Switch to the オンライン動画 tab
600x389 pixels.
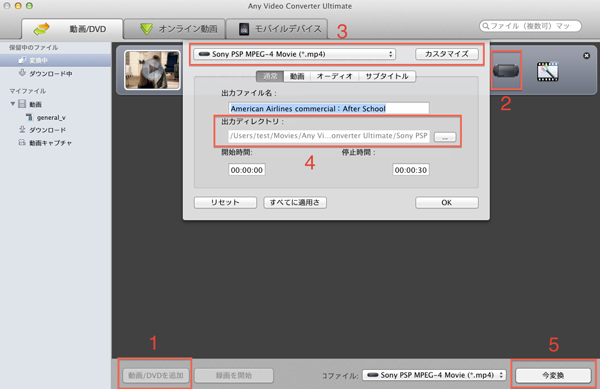(x=174, y=29)
